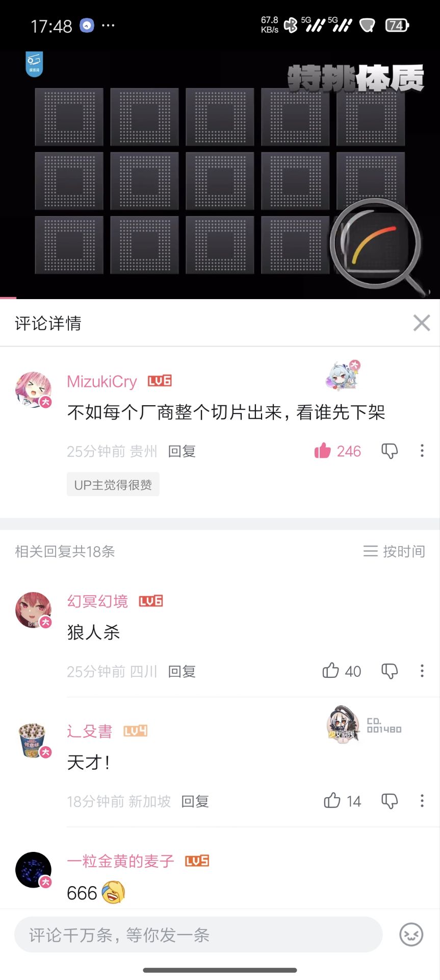Open MizukiCry's avatar profile

pos(34,390)
